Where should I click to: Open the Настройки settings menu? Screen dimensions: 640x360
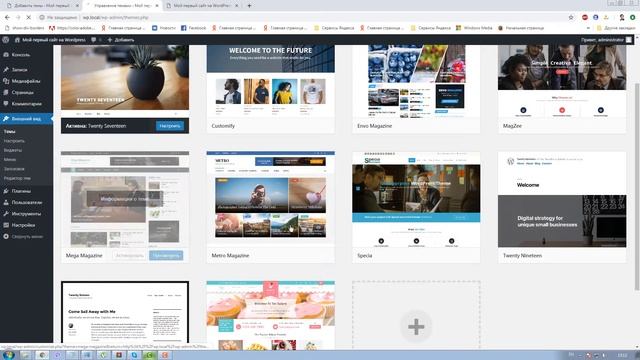(23, 225)
